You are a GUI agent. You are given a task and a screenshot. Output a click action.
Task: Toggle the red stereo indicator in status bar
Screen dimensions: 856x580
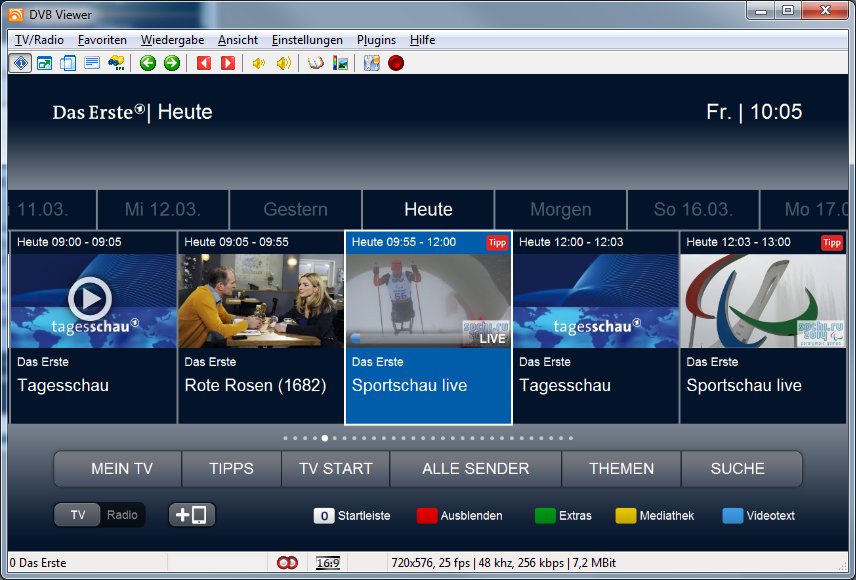pos(288,562)
